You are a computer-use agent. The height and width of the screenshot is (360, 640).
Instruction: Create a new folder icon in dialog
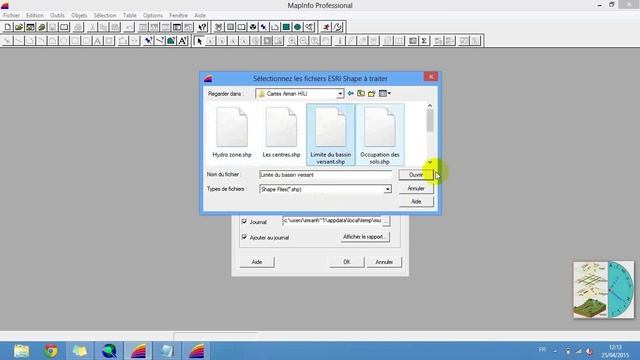(x=371, y=93)
